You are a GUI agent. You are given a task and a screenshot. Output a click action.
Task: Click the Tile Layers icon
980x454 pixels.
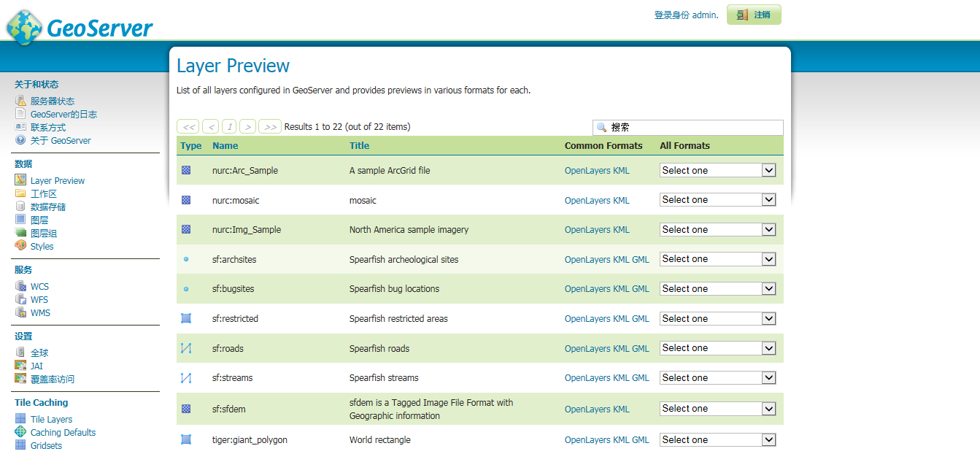[20, 419]
